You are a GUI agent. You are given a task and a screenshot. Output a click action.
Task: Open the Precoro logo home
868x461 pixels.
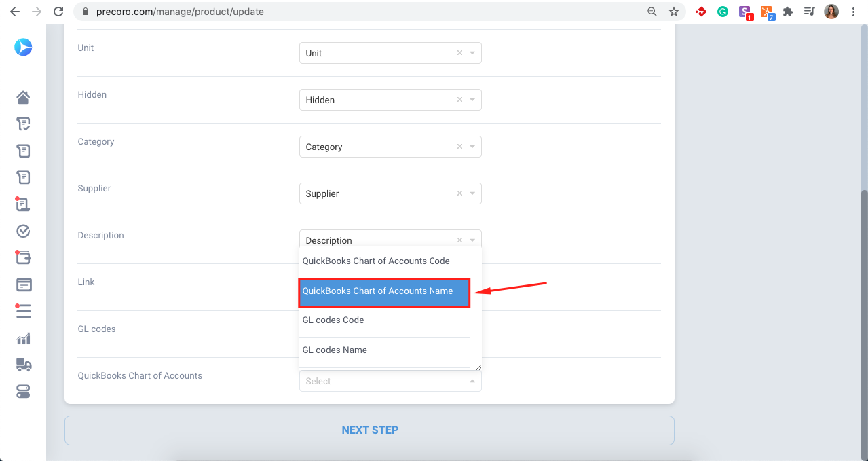tap(23, 48)
